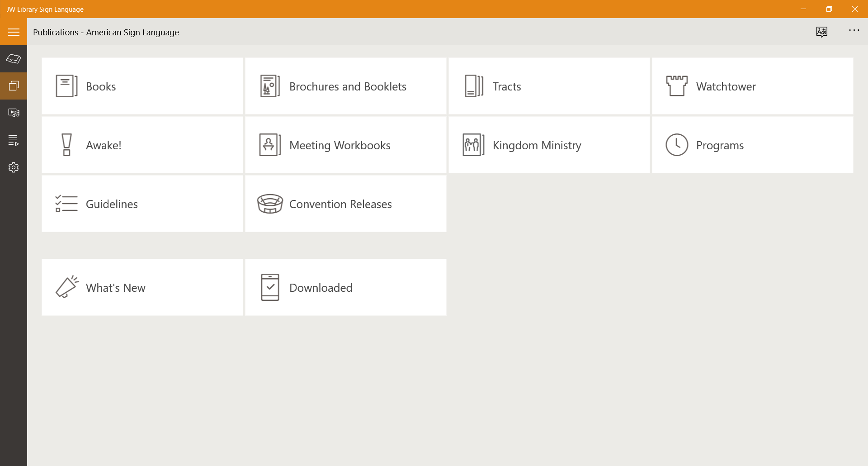Open the Kingdom Ministry category

[549, 145]
